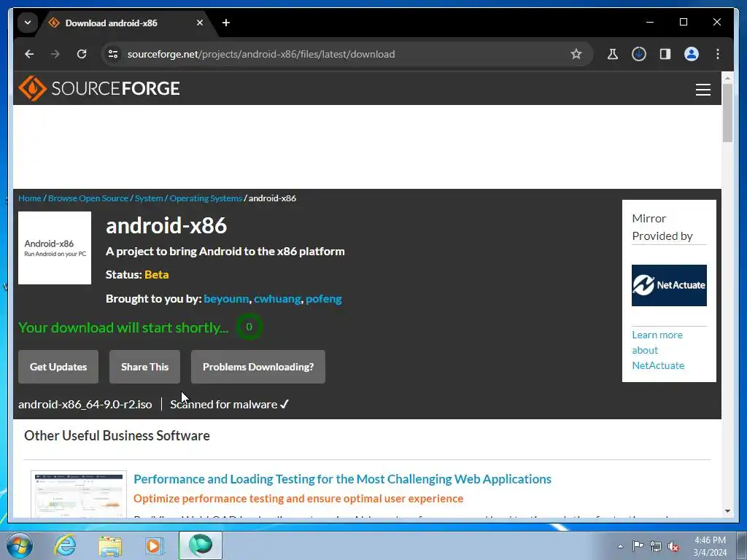747x560 pixels.
Task: Open the Chrome profile avatar
Action: (x=692, y=54)
